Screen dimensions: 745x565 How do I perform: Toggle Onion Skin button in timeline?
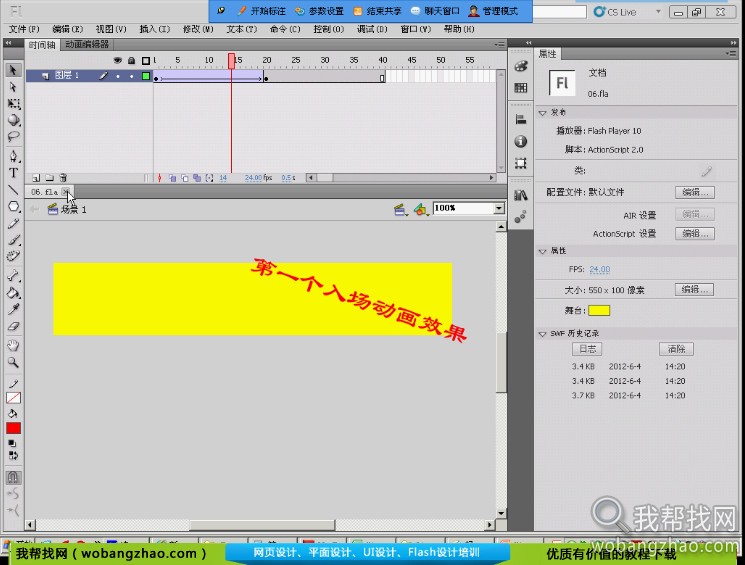click(x=172, y=178)
